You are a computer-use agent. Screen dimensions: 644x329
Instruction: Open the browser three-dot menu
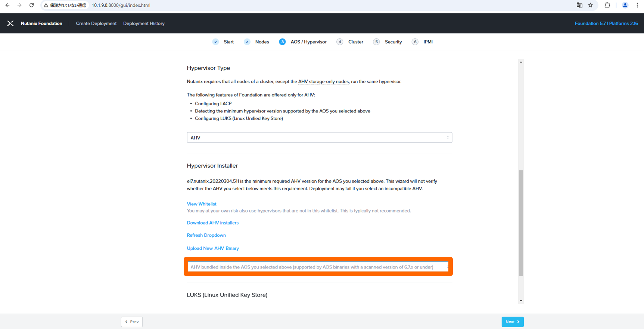pos(637,5)
